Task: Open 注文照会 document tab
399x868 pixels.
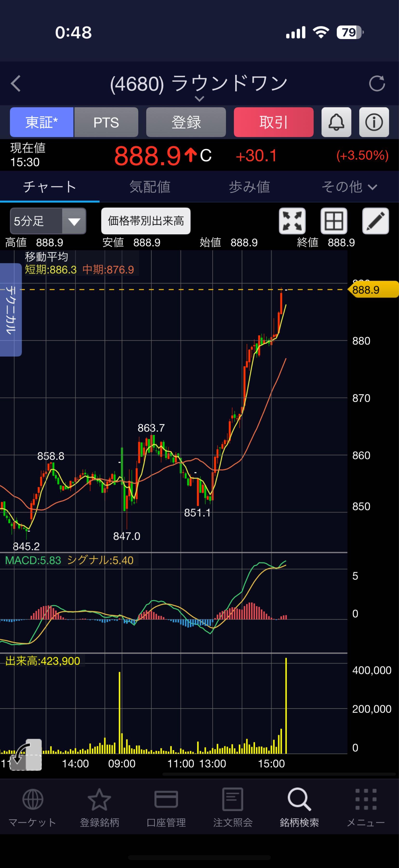Action: click(233, 808)
